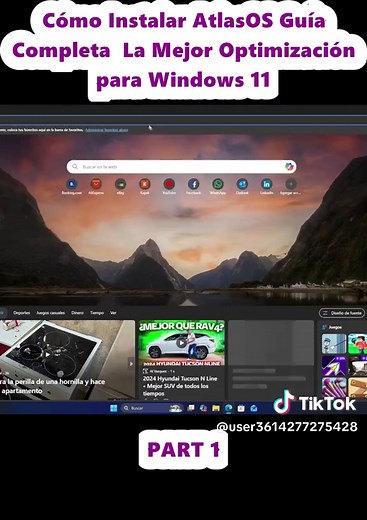Click the Juegos section heading
The image size is (367, 520).
point(335,327)
